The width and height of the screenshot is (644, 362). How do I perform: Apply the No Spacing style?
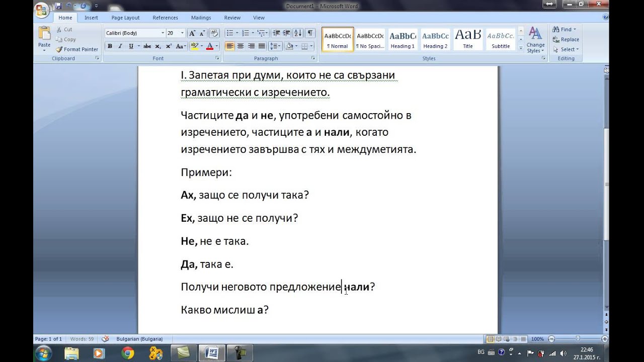370,39
